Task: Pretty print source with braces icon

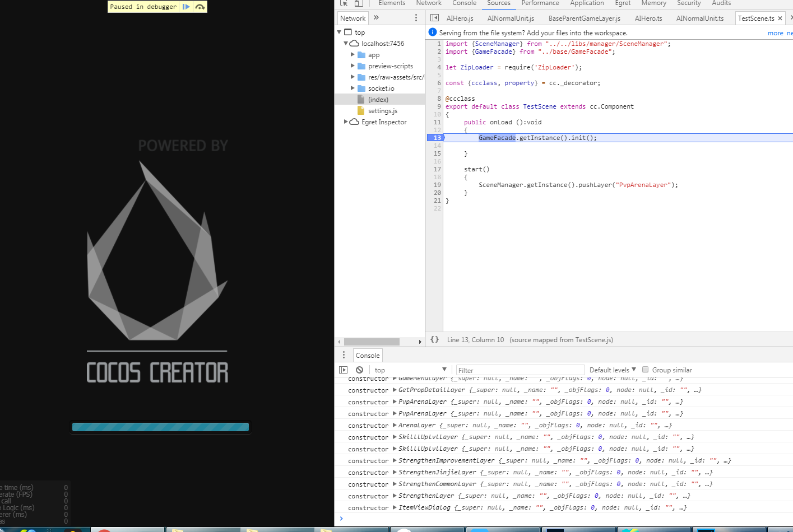Action: [x=434, y=339]
